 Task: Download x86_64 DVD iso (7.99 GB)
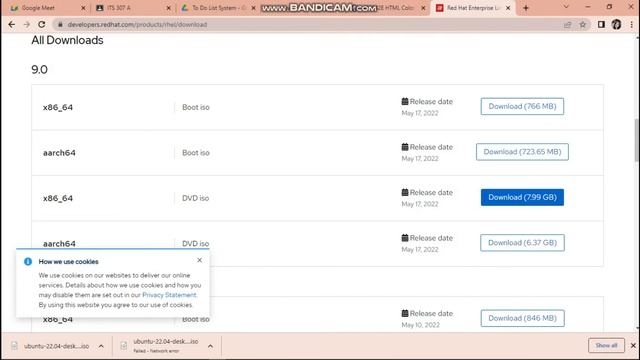[x=522, y=197]
